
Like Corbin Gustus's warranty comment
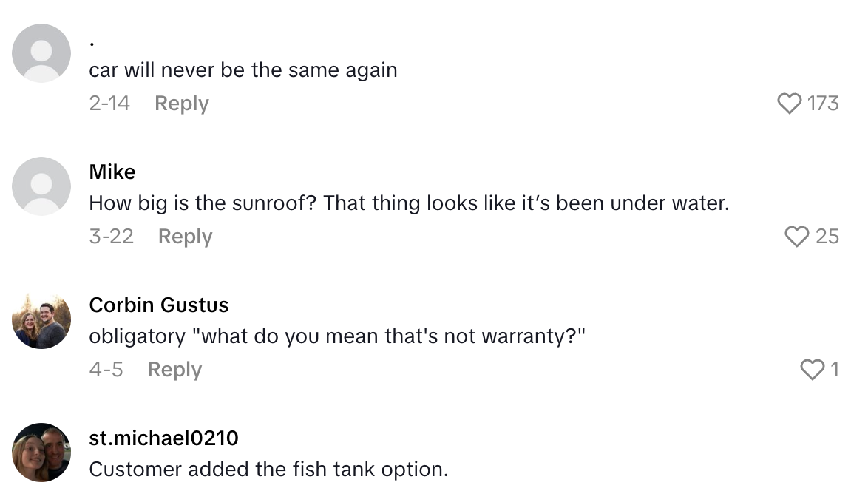pos(812,369)
